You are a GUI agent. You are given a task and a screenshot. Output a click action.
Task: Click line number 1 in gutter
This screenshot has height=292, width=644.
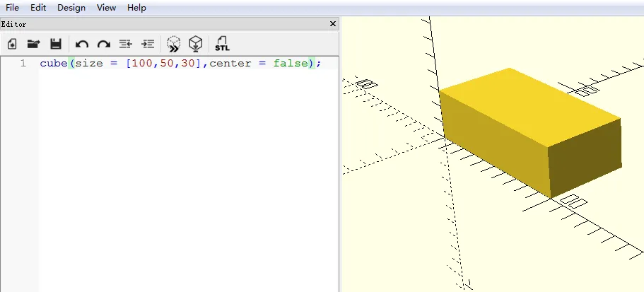[23, 63]
